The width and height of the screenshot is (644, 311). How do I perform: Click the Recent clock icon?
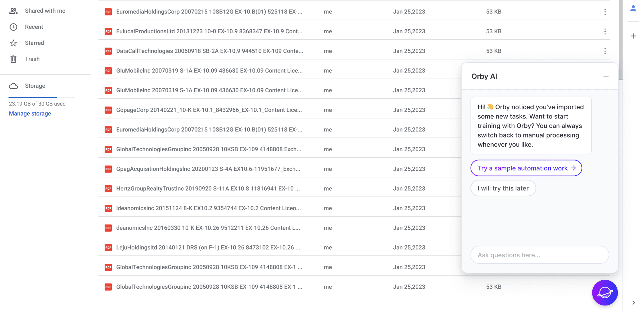coord(13,27)
